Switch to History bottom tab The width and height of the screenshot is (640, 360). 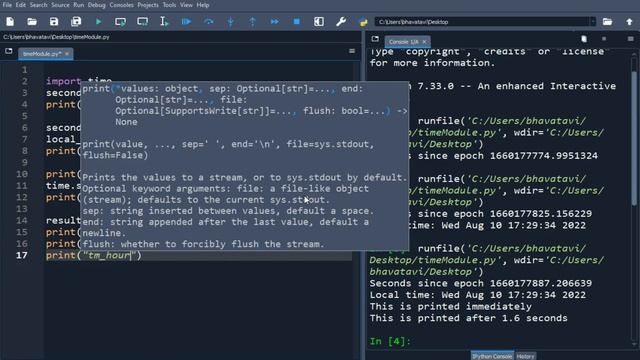(x=525, y=356)
